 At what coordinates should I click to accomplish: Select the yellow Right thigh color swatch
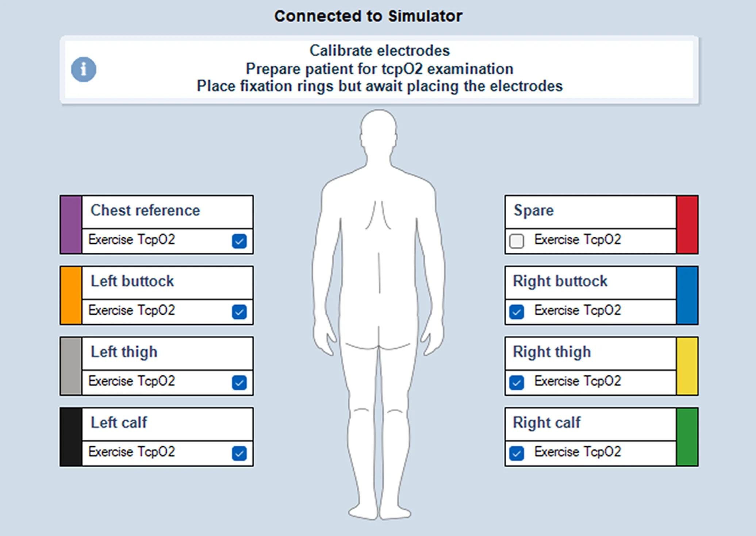point(687,366)
